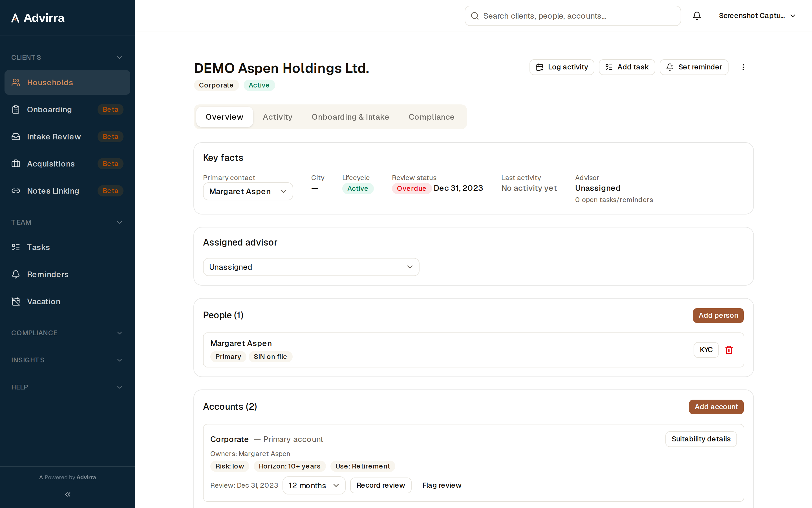Click bell icon on Set reminder
Screen dimensions: 812x508
[x=670, y=67]
